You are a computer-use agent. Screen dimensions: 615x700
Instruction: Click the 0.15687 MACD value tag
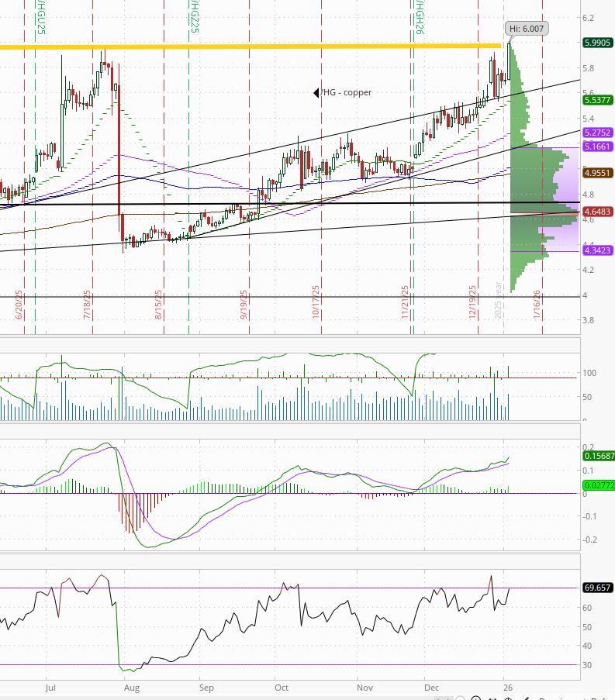pyautogui.click(x=599, y=456)
